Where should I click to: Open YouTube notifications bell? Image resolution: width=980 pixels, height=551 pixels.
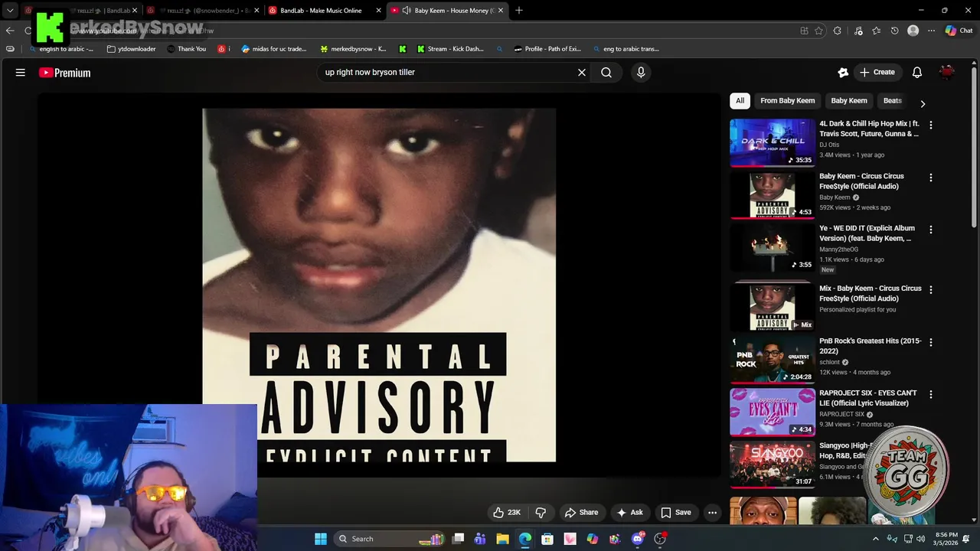[916, 73]
